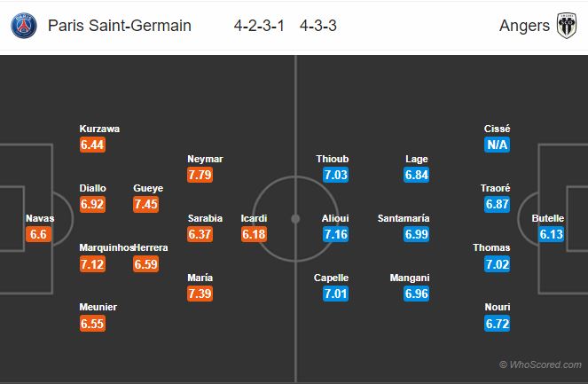Click the Angers club crest

click(x=566, y=26)
